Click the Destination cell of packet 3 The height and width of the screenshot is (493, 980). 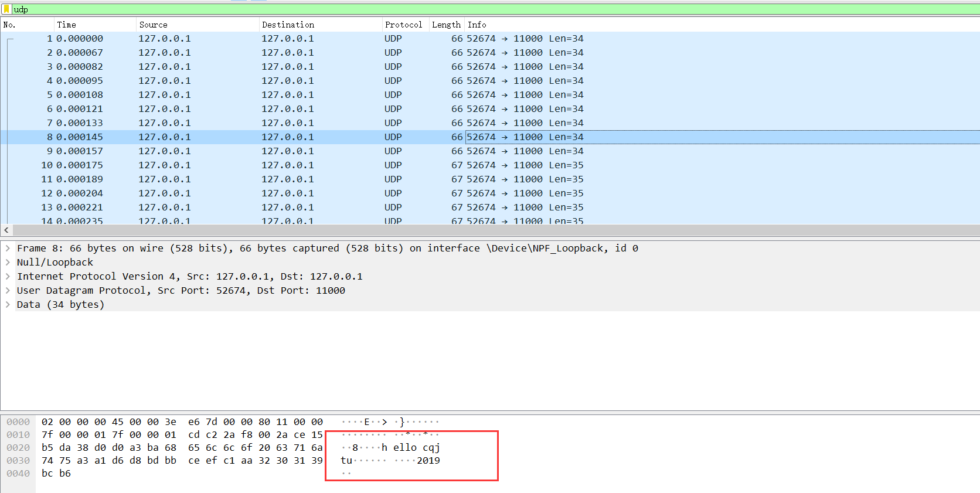[x=288, y=67]
